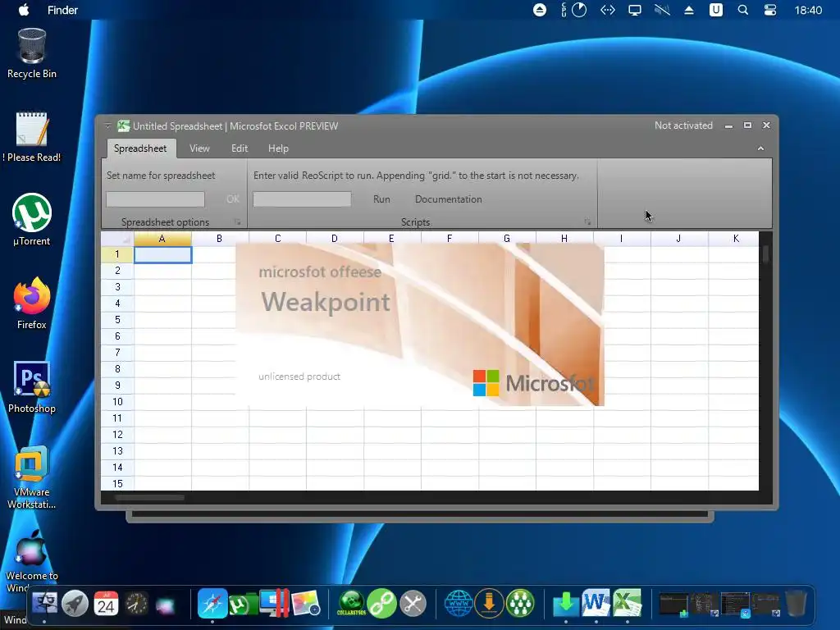
Task: Click the muted sound icon in menu bar
Action: pos(662,10)
